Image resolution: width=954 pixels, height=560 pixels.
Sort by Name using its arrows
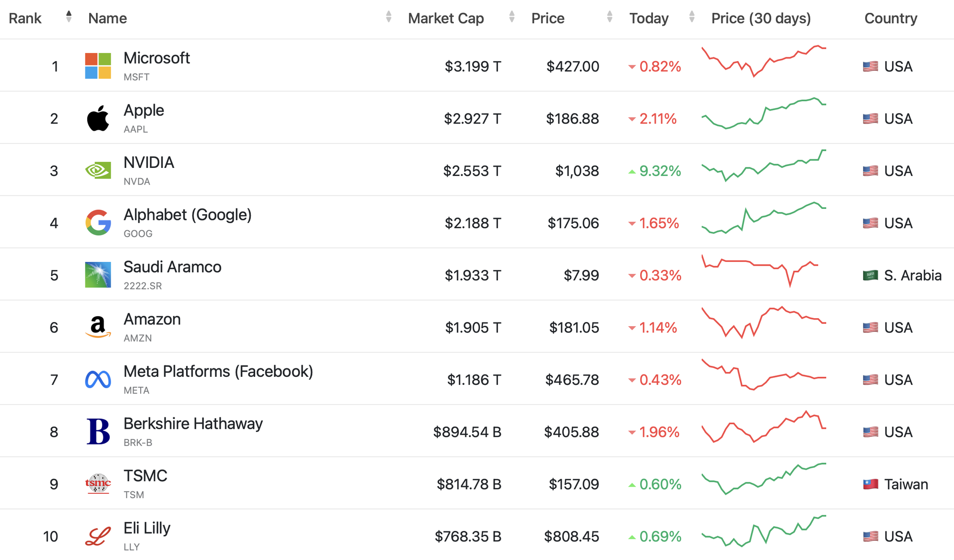(388, 17)
